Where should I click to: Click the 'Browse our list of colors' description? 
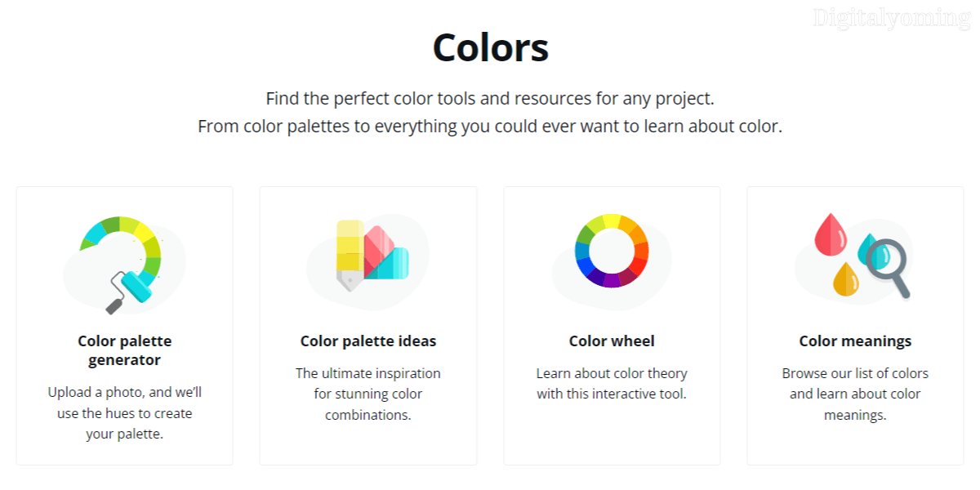[x=855, y=394]
